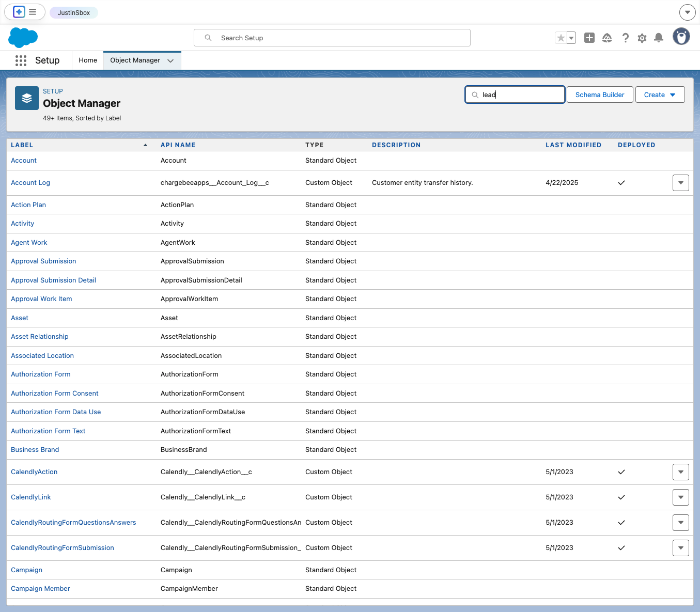Image resolution: width=700 pixels, height=612 pixels.
Task: Open the notifications bell
Action: (659, 38)
